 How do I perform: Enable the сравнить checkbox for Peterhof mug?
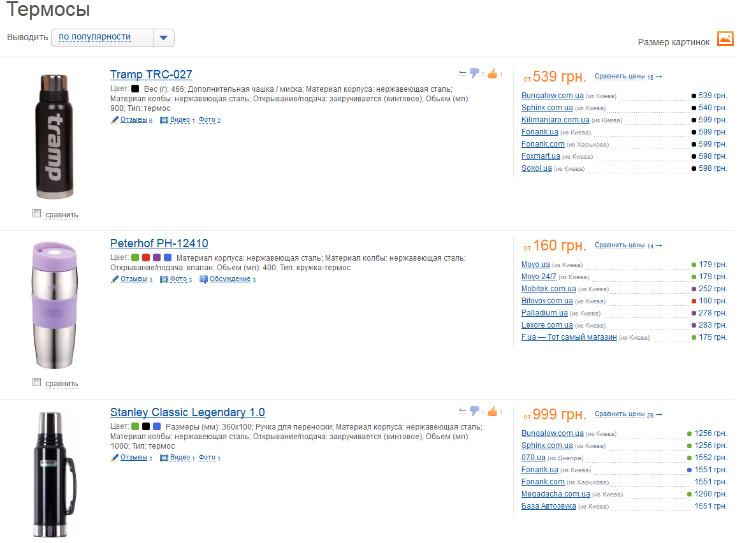pos(37,382)
